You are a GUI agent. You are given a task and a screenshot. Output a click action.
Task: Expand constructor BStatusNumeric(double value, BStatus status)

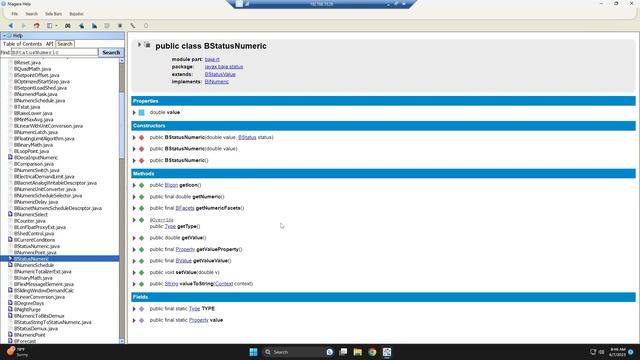134,138
